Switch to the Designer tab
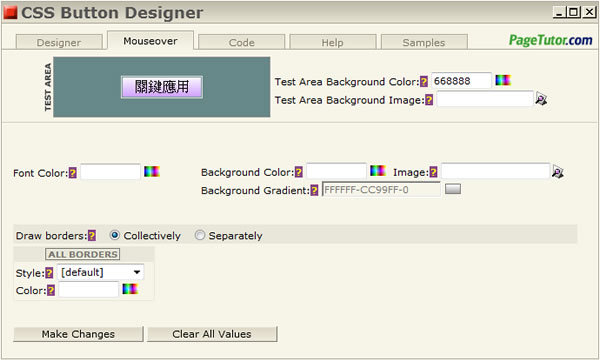Viewport: 600px width, 362px height. pyautogui.click(x=59, y=42)
